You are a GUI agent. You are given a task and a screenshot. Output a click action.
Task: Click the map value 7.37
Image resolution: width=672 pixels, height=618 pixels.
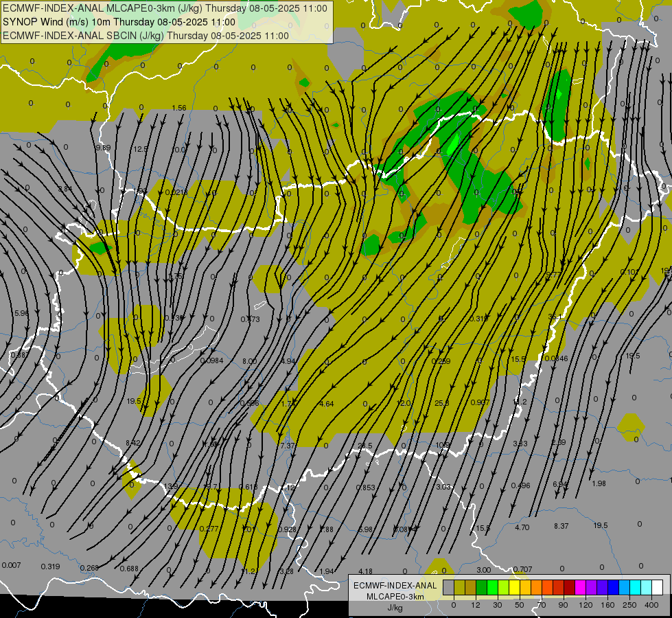click(288, 446)
